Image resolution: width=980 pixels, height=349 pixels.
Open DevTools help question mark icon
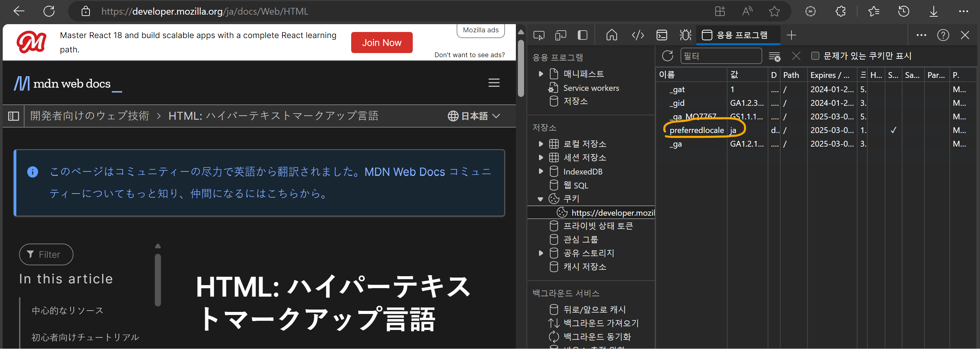click(x=943, y=35)
